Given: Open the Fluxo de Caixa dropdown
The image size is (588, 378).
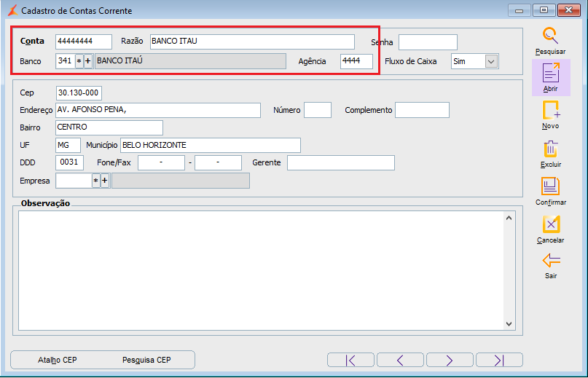Looking at the screenshot, I should click(491, 61).
